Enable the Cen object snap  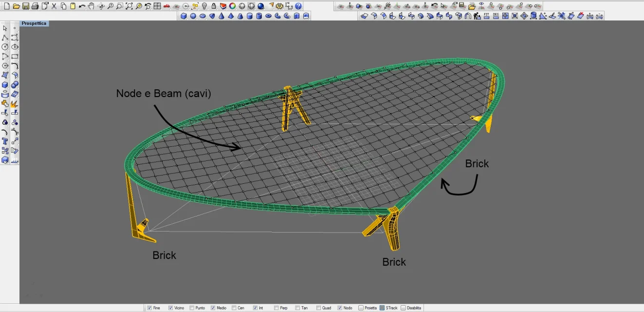tap(234, 308)
